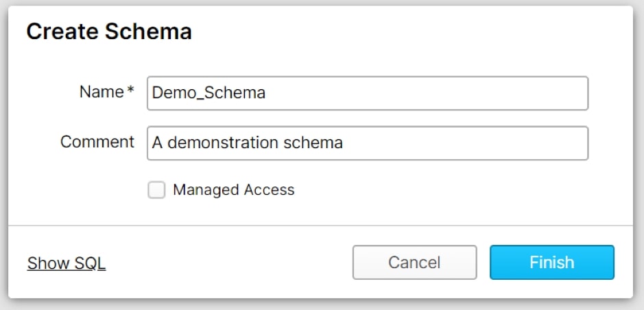Click the divider line above the buttons
Screen dimensions: 644x310
pyautogui.click(x=320, y=226)
